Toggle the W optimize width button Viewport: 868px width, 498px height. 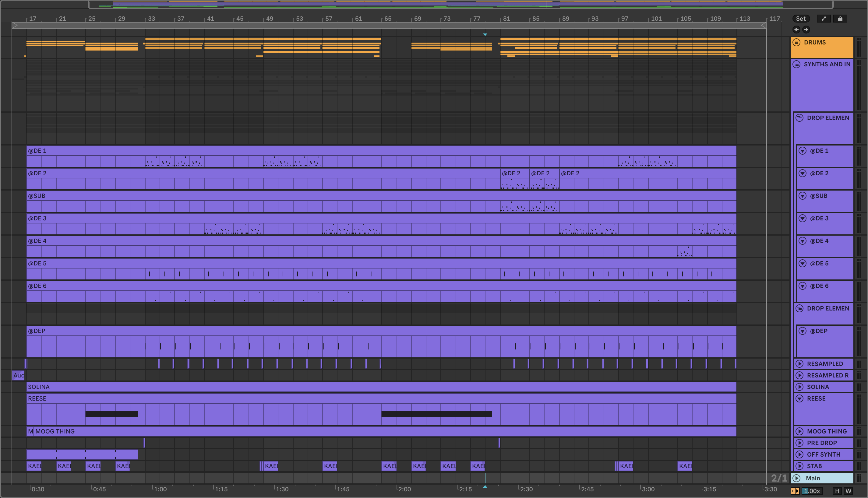tap(848, 491)
